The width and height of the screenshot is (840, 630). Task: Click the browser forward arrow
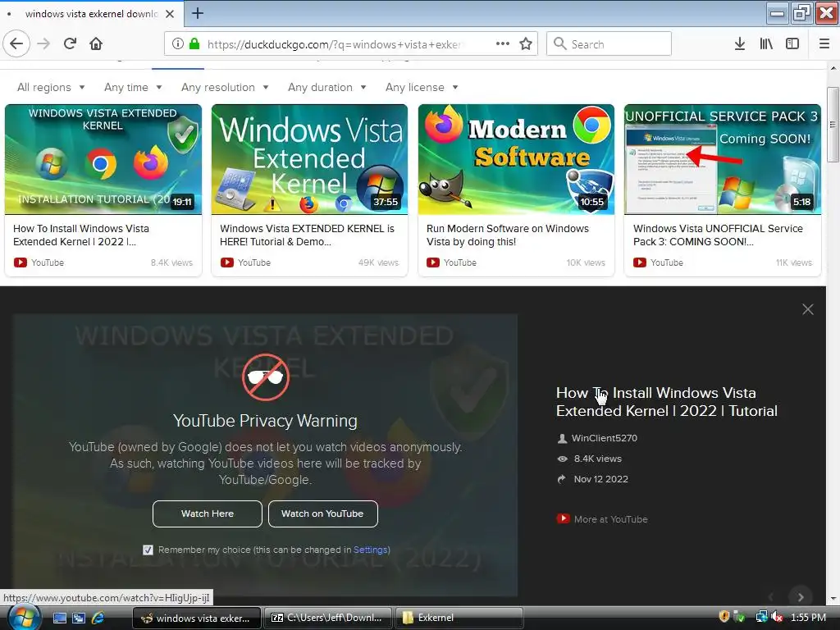coord(43,43)
